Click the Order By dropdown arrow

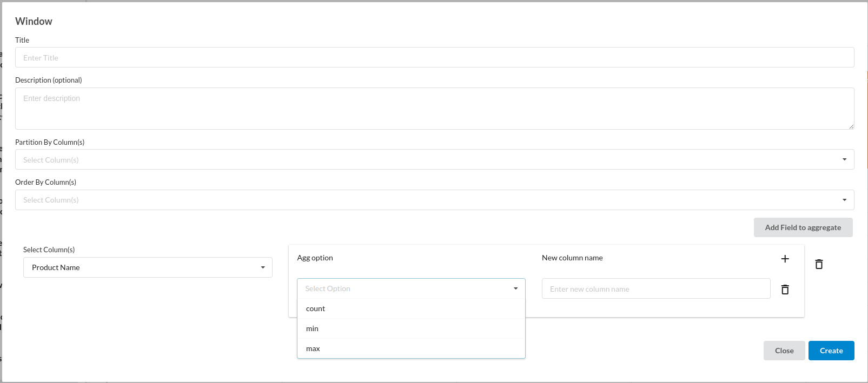[x=844, y=200]
